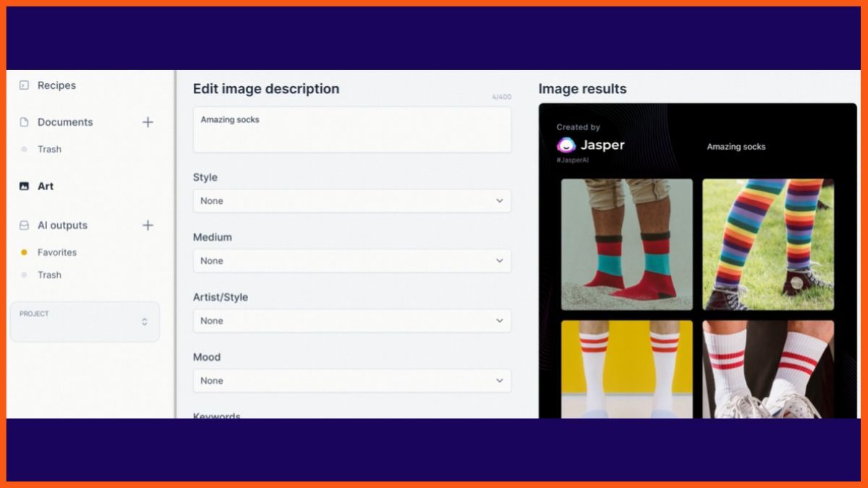
Task: Click the Jasper logo icon
Action: click(566, 145)
